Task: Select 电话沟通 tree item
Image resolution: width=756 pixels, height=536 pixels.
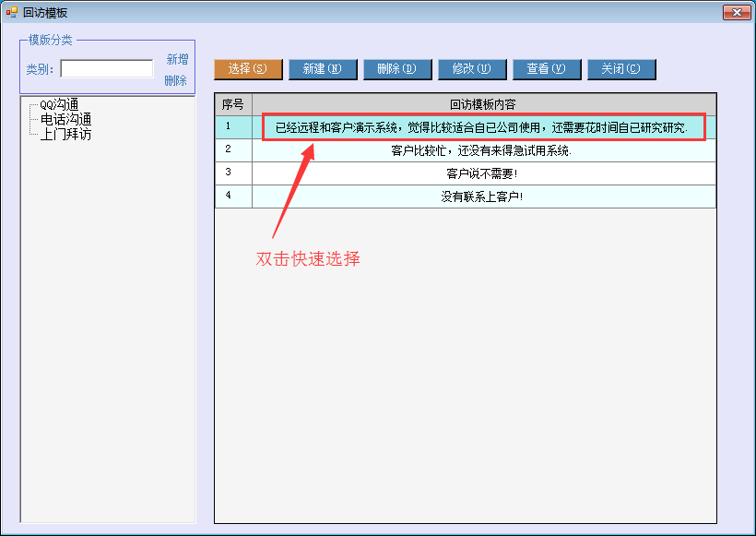Action: point(65,119)
